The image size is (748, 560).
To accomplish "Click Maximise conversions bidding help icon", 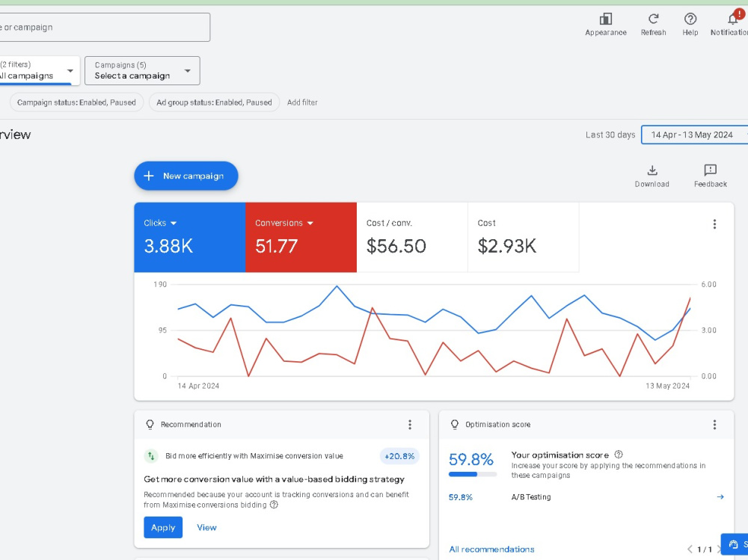I will [274, 505].
